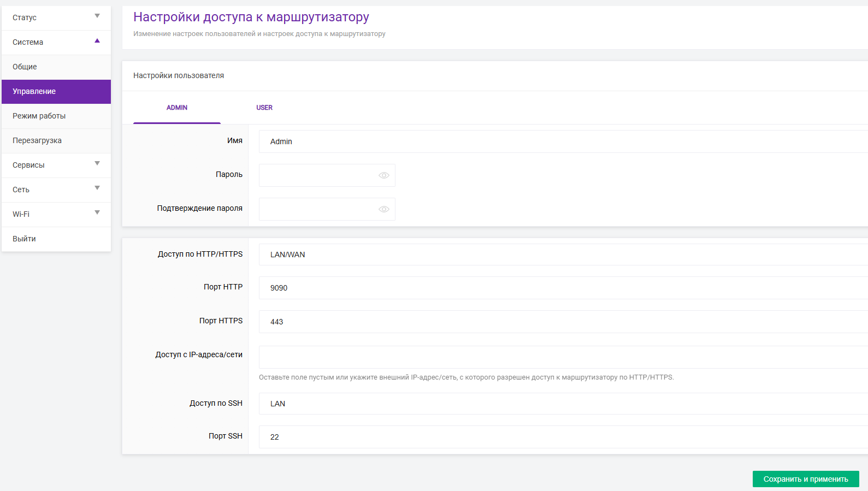Screen dimensions: 868x491
Task: Click Сохранить и применить button
Action: click(805, 479)
